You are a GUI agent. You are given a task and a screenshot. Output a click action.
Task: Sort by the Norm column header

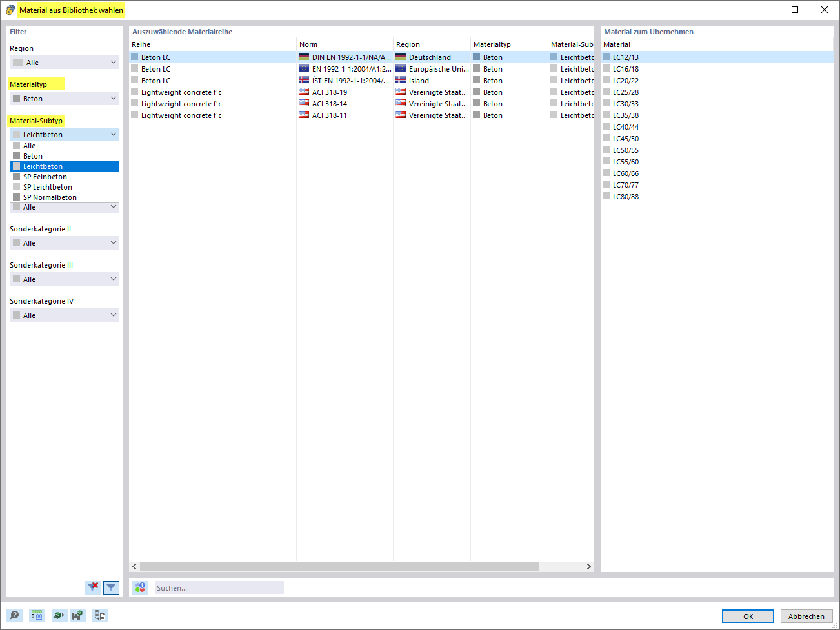pos(345,44)
